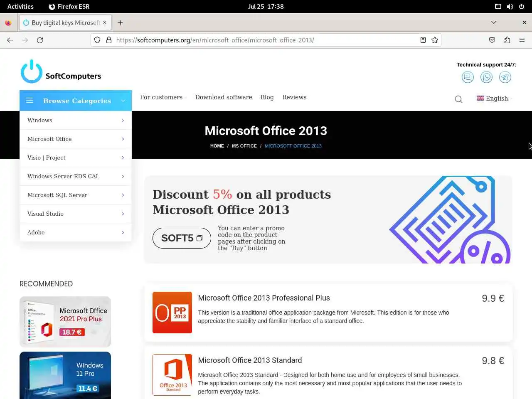Image resolution: width=532 pixels, height=399 pixels.
Task: Click the SoftComputers power logo
Action: point(32,71)
